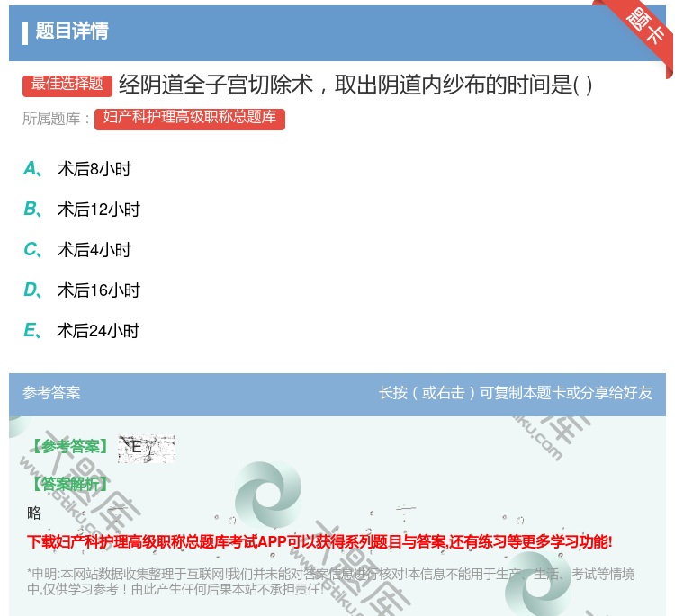Click the long-press copy or share hint text
The image size is (675, 616).
tap(516, 393)
